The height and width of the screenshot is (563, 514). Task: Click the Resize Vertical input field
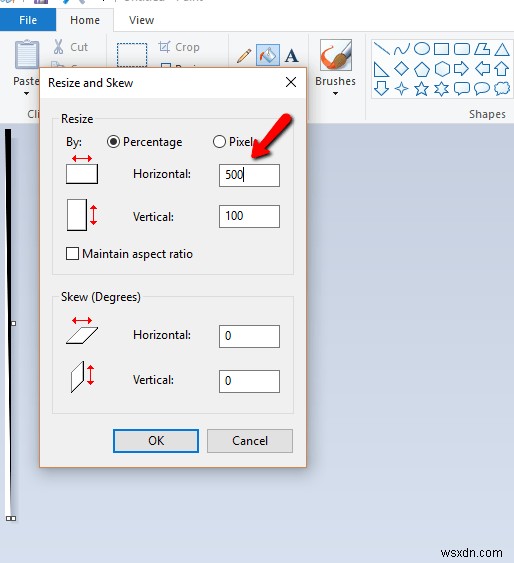click(249, 216)
